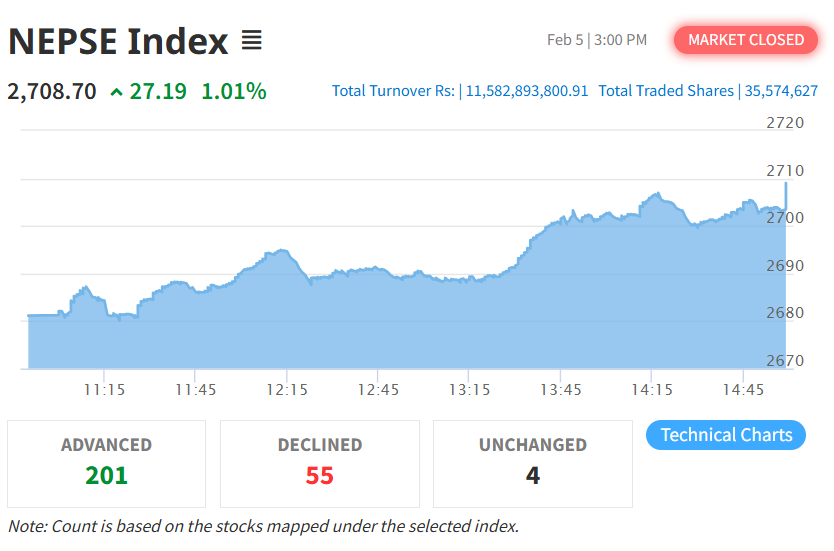Screen dimensions: 834x551
Task: Click the 1.01% percent change
Action: coord(234,92)
